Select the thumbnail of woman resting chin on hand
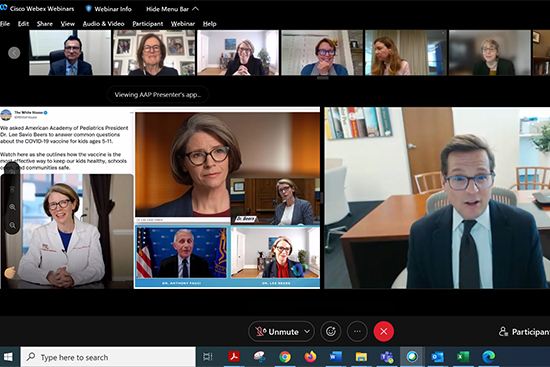The width and height of the screenshot is (550, 367). [x=322, y=53]
